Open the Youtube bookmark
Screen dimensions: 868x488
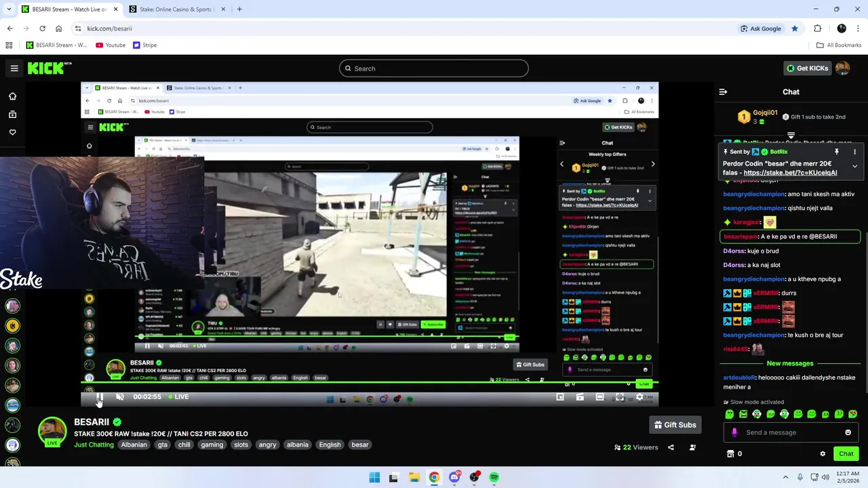tap(111, 45)
